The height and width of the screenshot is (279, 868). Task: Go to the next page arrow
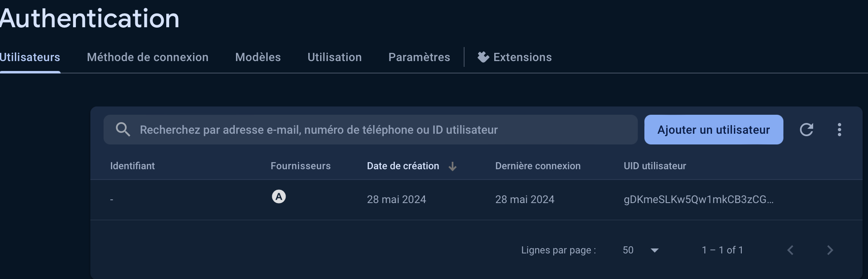pyautogui.click(x=830, y=250)
